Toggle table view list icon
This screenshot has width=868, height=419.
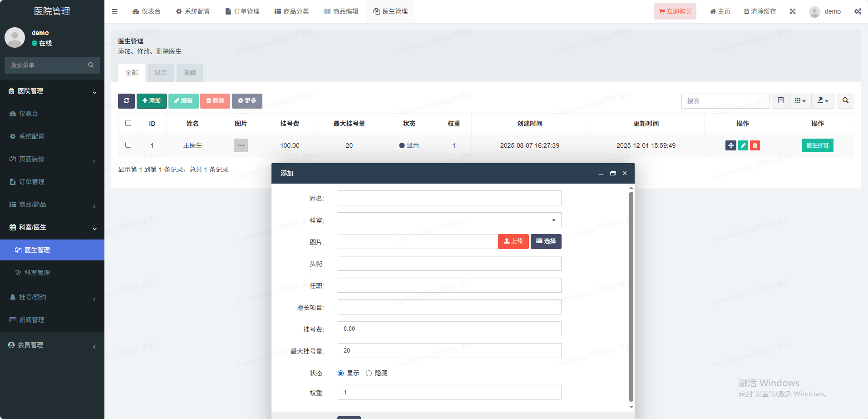(780, 101)
